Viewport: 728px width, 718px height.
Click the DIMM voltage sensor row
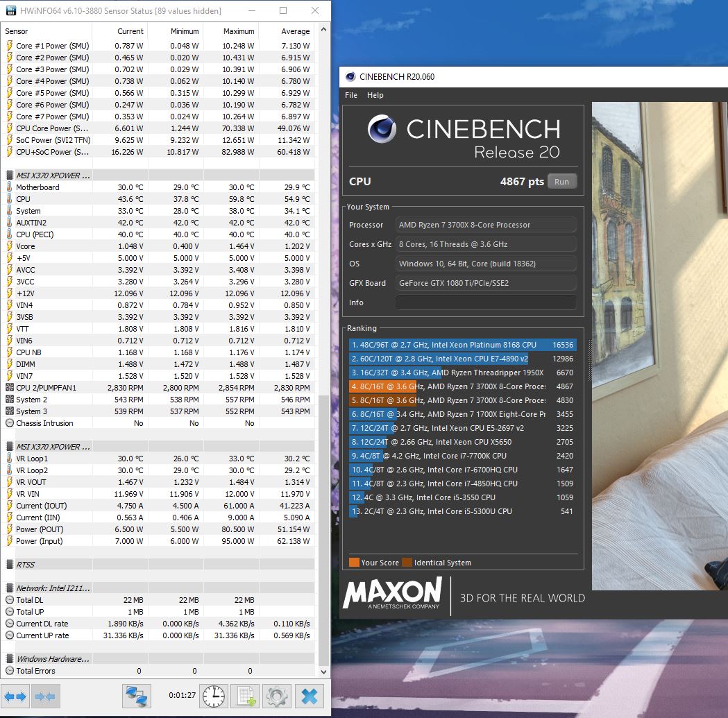tap(158, 364)
